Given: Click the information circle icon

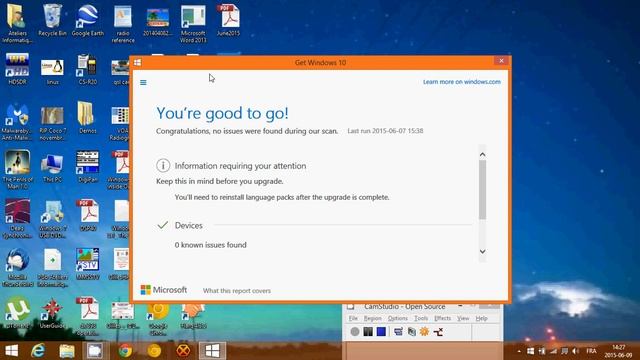Looking at the screenshot, I should [163, 165].
